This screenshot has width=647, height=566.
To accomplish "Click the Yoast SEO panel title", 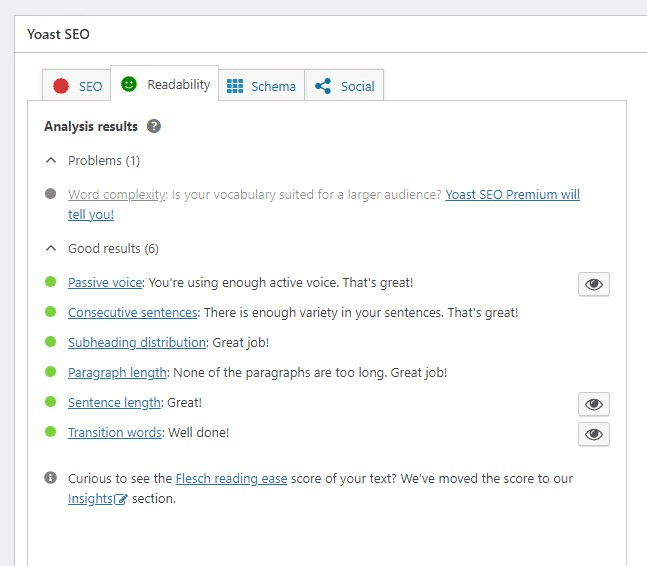I will pos(58,34).
